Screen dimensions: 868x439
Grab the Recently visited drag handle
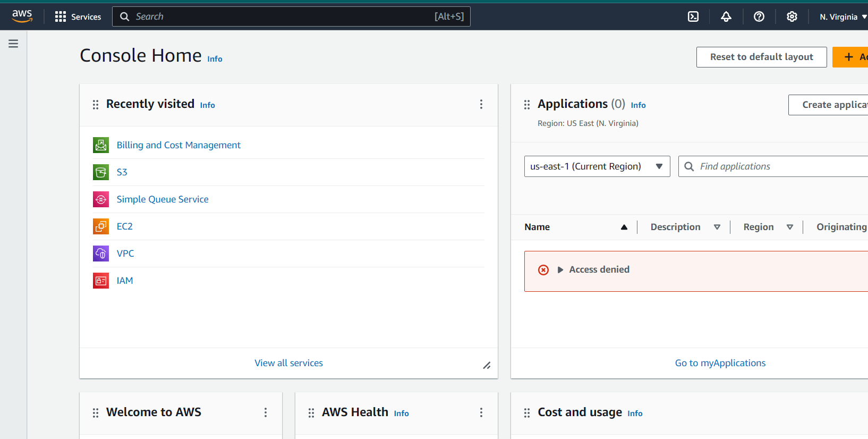pos(96,105)
